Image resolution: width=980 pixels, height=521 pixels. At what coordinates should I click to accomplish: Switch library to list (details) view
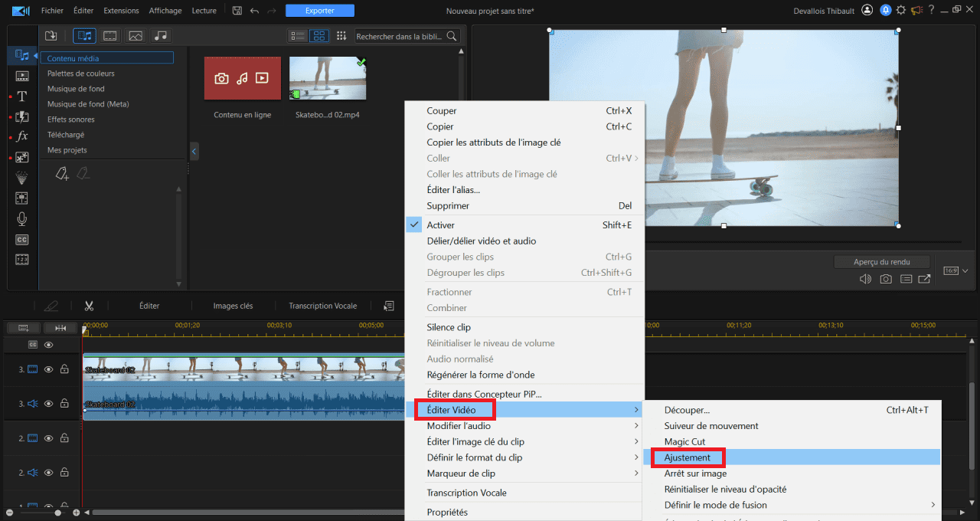pyautogui.click(x=298, y=36)
